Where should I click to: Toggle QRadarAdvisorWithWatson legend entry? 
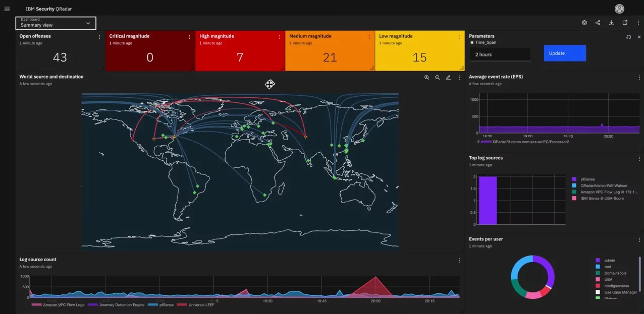coord(600,185)
